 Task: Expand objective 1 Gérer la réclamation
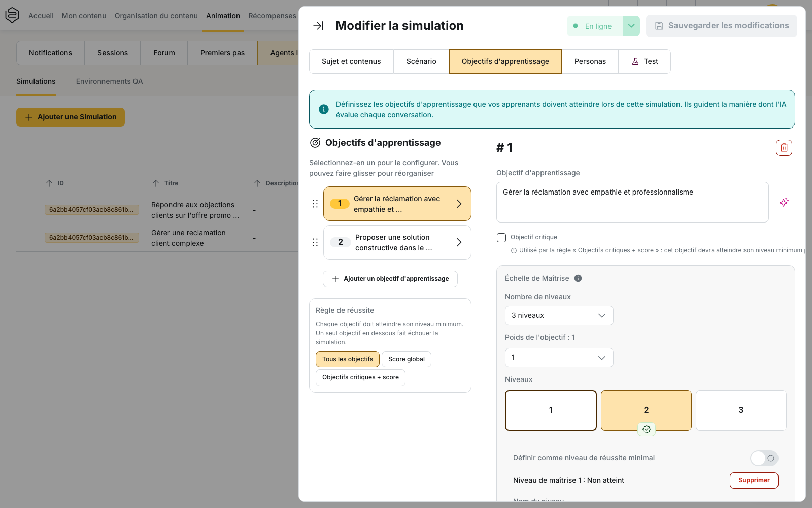(x=397, y=204)
